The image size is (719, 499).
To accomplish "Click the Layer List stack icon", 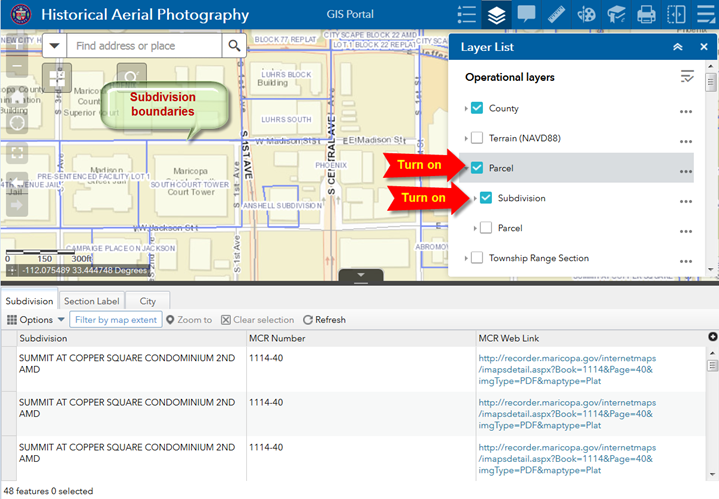I will pyautogui.click(x=496, y=15).
